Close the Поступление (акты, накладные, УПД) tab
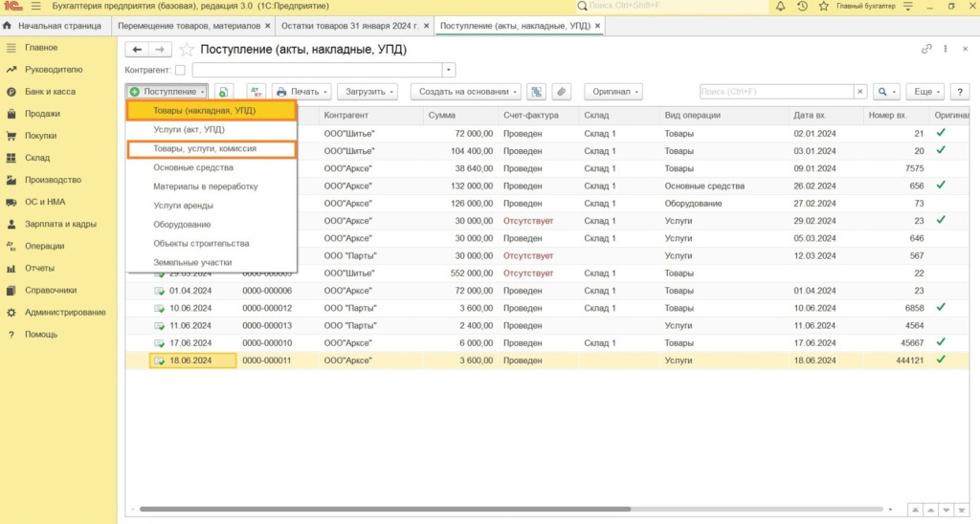 pyautogui.click(x=597, y=26)
